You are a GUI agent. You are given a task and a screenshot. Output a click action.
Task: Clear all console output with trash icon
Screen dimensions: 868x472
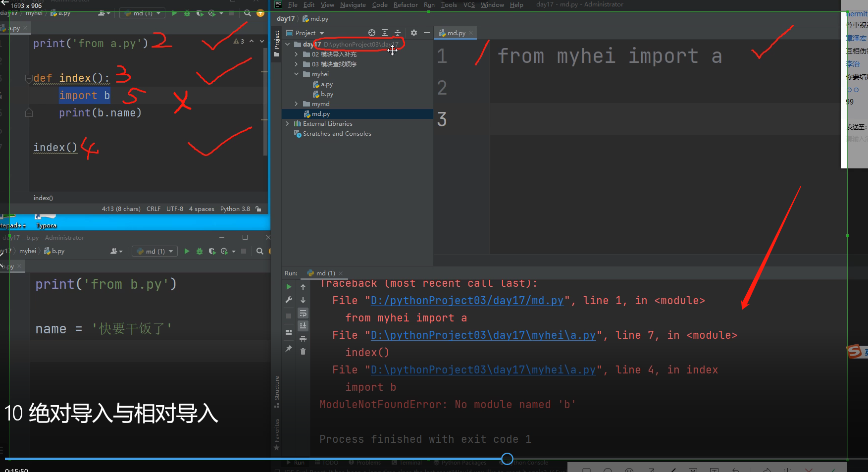point(303,352)
